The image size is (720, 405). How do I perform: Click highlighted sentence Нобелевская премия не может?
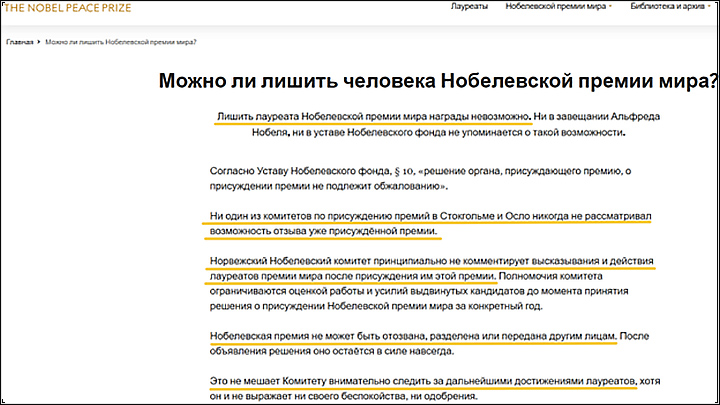(412, 334)
